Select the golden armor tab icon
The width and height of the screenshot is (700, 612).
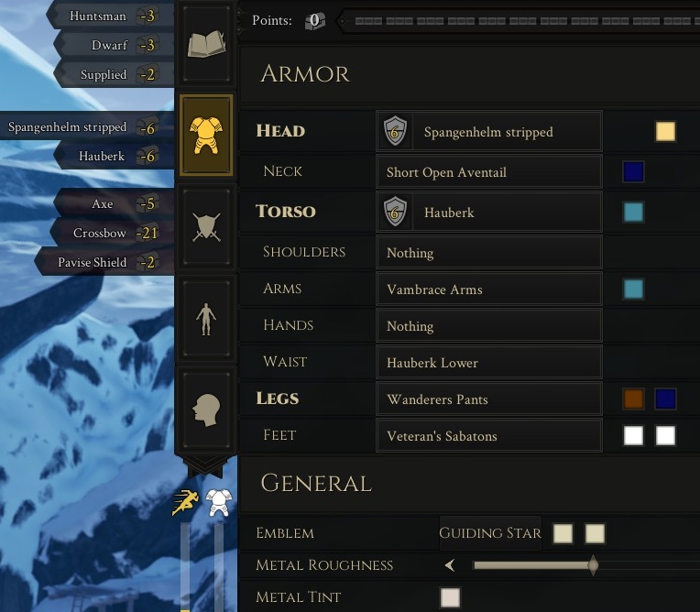click(206, 135)
